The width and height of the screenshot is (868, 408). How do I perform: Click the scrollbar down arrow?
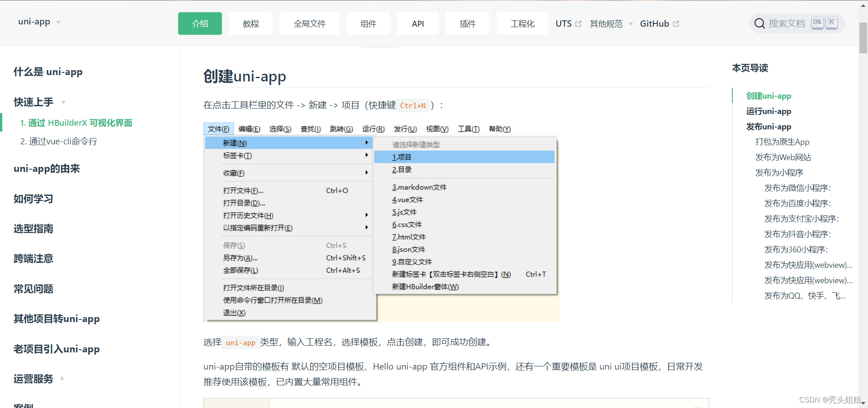863,403
